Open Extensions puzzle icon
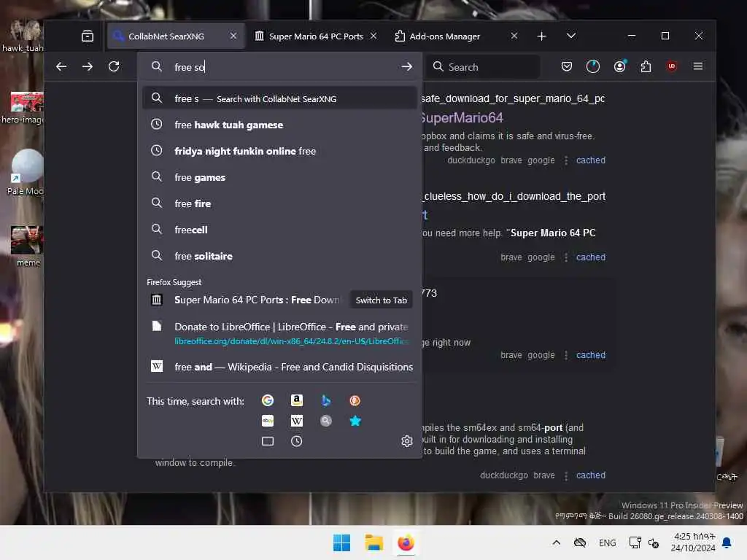747x560 pixels. coord(646,66)
